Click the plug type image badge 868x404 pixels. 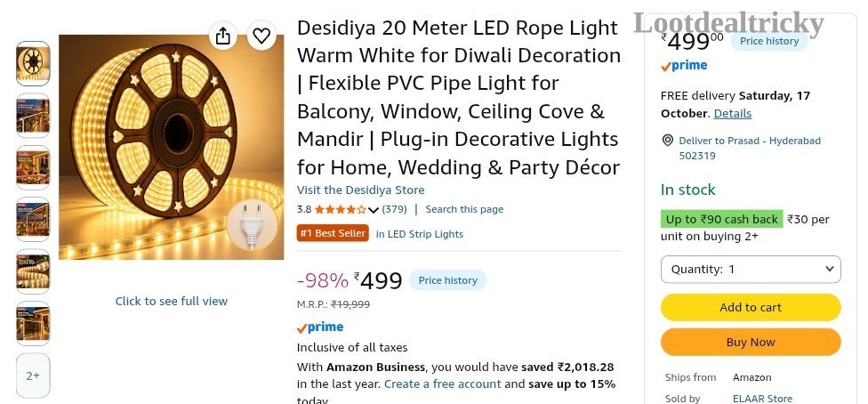click(x=253, y=225)
